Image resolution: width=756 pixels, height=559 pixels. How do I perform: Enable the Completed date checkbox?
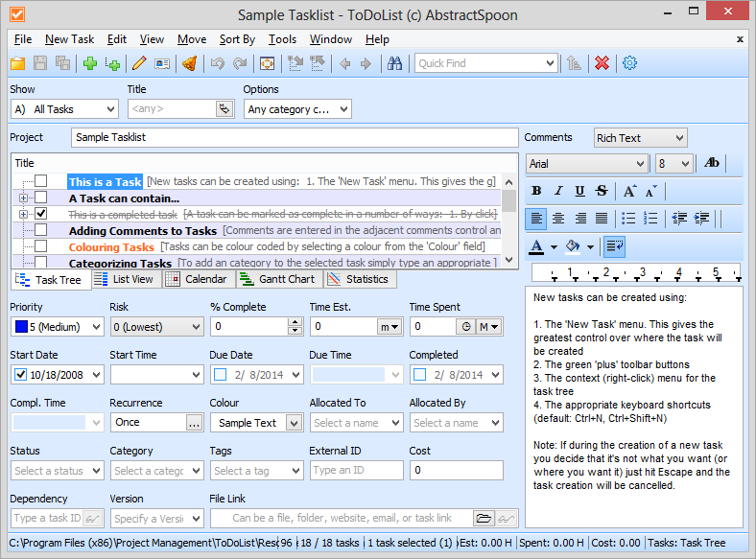(419, 375)
